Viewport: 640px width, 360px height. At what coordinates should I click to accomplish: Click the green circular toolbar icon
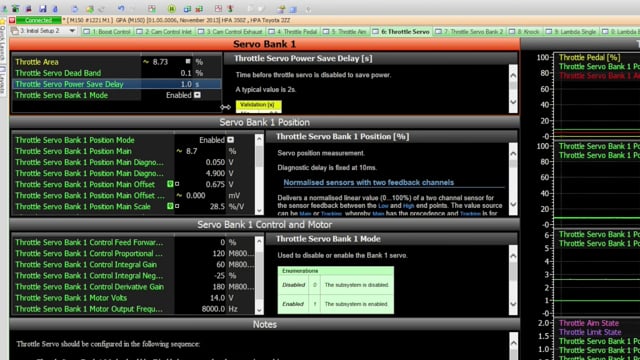[x=172, y=9]
